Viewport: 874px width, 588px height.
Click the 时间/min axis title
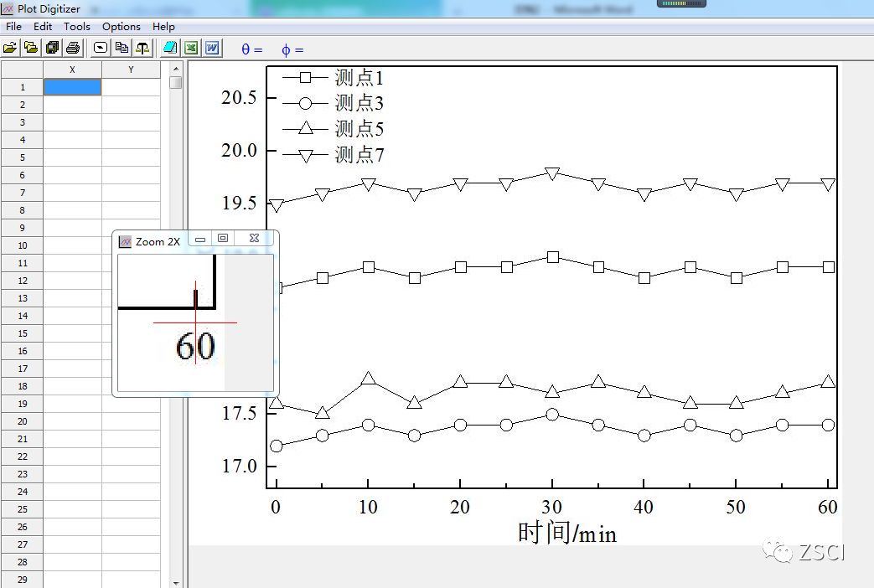(566, 532)
